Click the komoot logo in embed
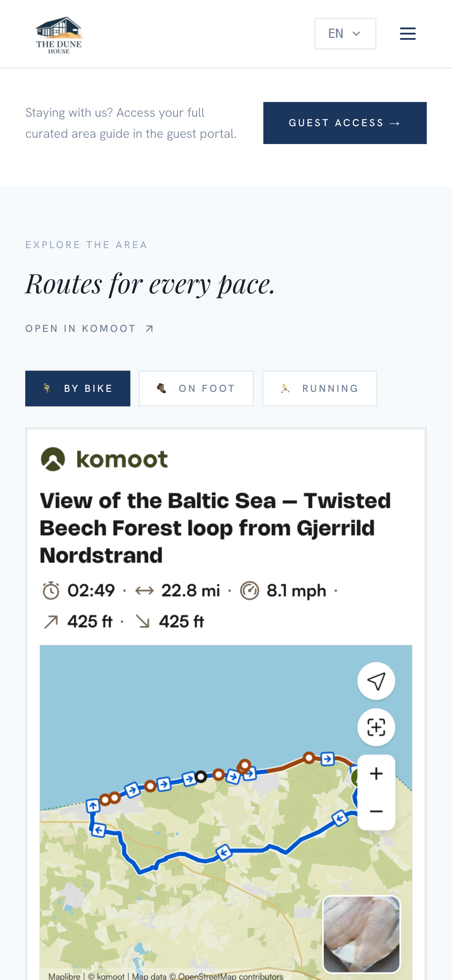Image resolution: width=452 pixels, height=980 pixels. coord(104,459)
